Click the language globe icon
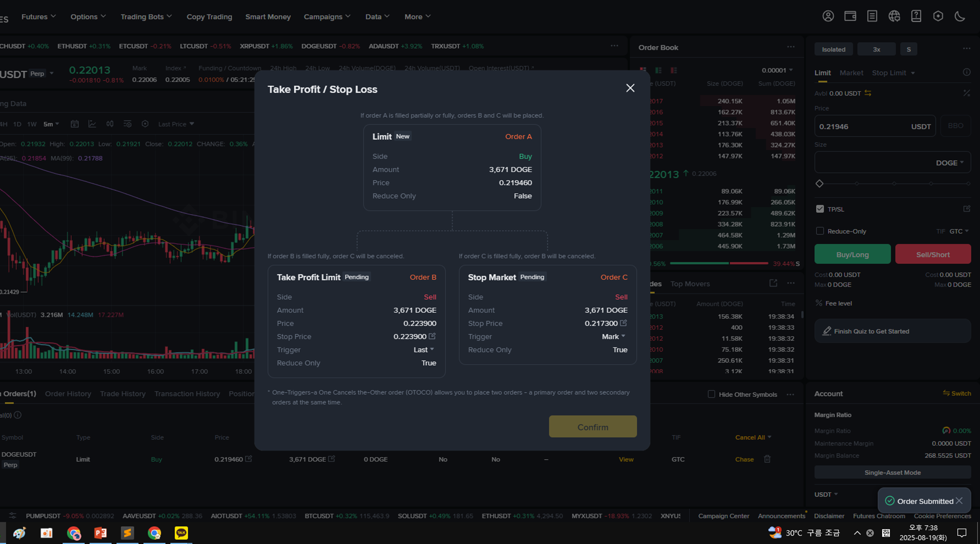Viewport: 980px width, 544px height. click(894, 16)
